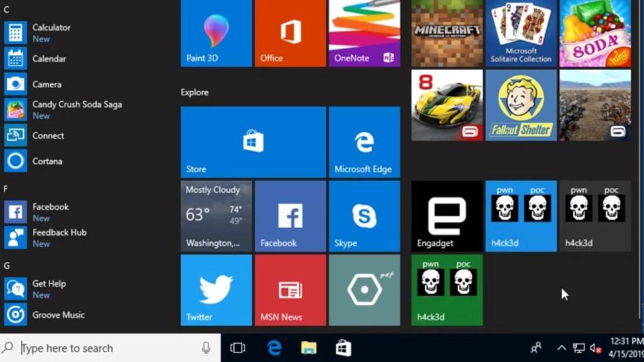Image resolution: width=644 pixels, height=362 pixels.
Task: Open the Twitter tile
Action: click(x=216, y=290)
